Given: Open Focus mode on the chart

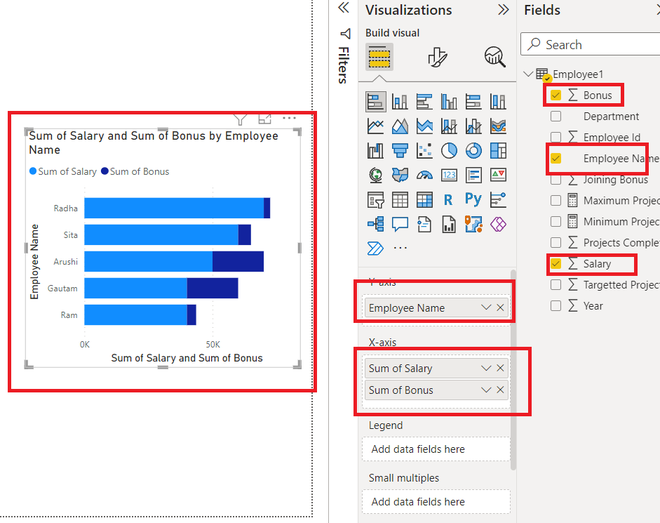Looking at the screenshot, I should pos(265,119).
